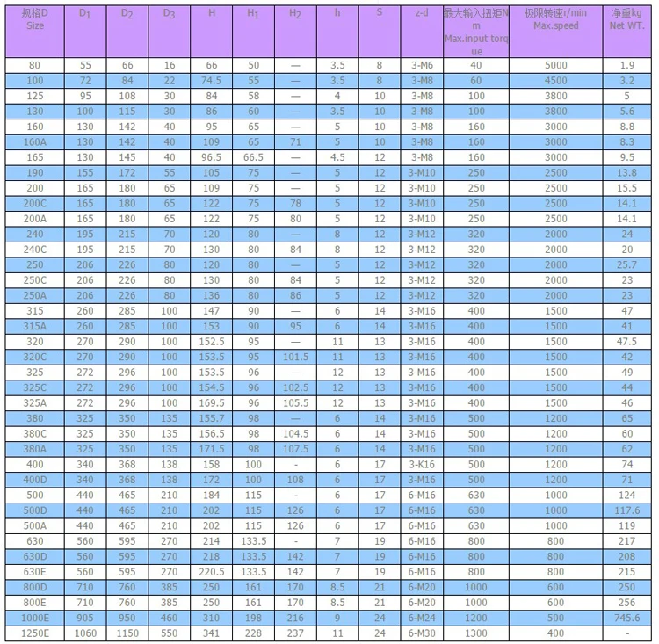The height and width of the screenshot is (644, 659).
Task: Select the size cell 200A
Action: click(35, 219)
